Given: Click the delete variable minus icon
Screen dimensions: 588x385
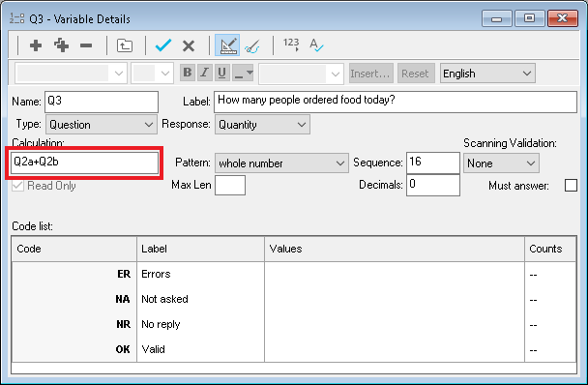Looking at the screenshot, I should 86,45.
